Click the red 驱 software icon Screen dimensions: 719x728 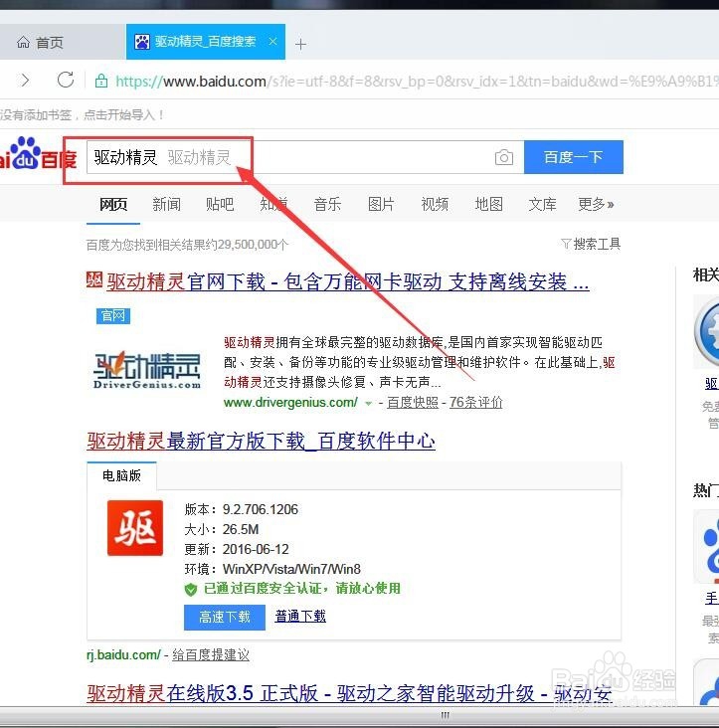coord(135,528)
